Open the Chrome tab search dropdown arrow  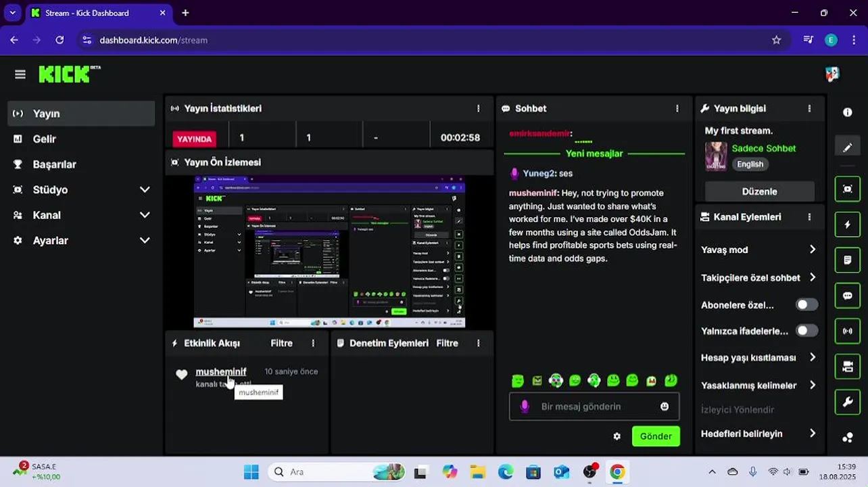point(12,13)
